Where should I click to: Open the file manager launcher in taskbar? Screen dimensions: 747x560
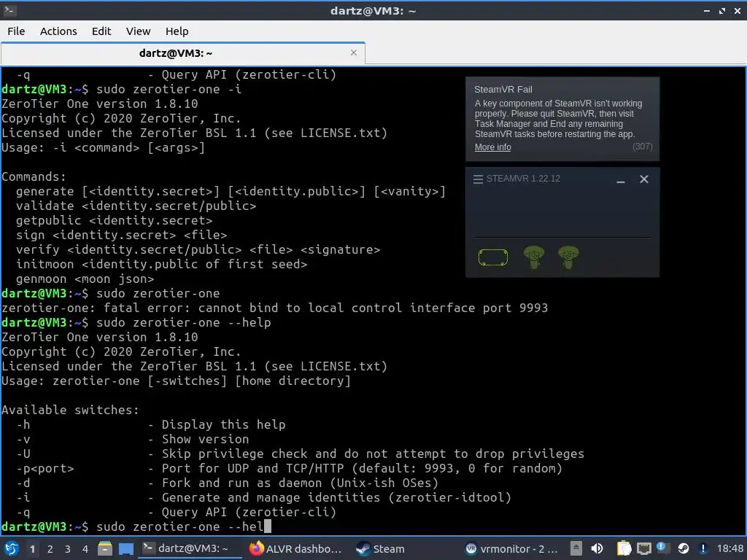click(105, 548)
